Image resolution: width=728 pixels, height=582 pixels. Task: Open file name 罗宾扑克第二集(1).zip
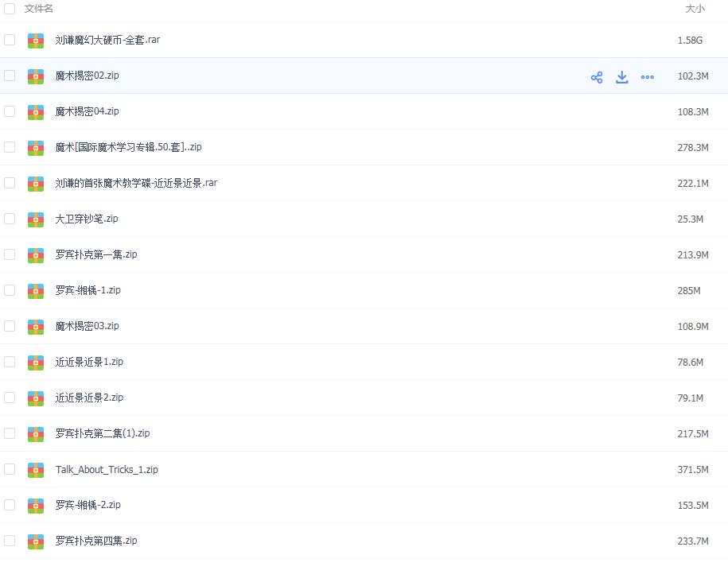click(x=103, y=433)
